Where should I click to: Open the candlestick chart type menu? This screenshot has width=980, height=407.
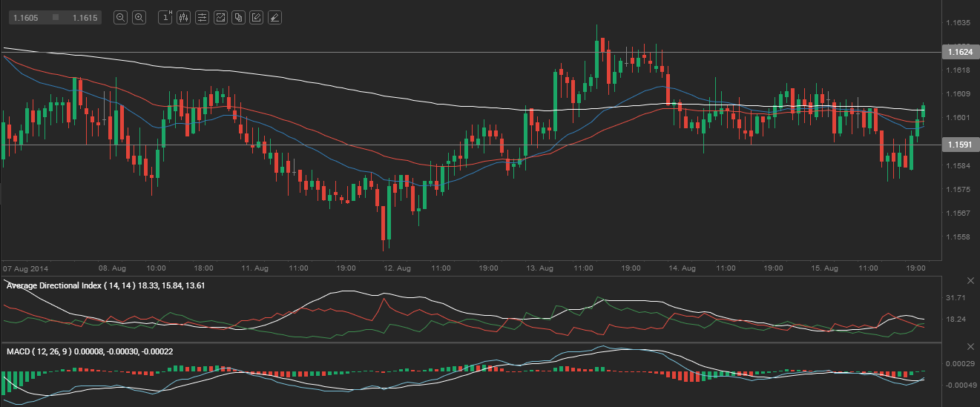coord(184,17)
